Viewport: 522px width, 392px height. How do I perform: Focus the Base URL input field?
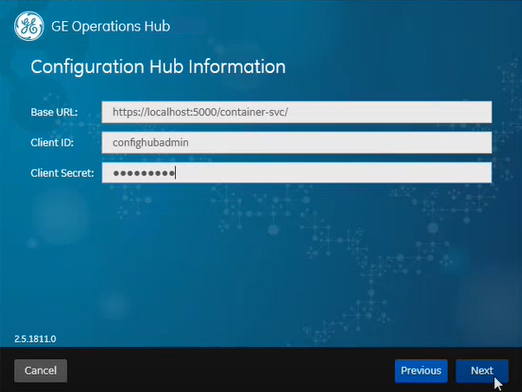(297, 112)
